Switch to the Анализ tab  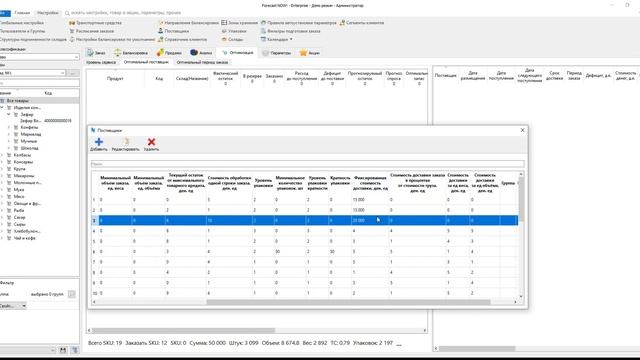tap(201, 53)
